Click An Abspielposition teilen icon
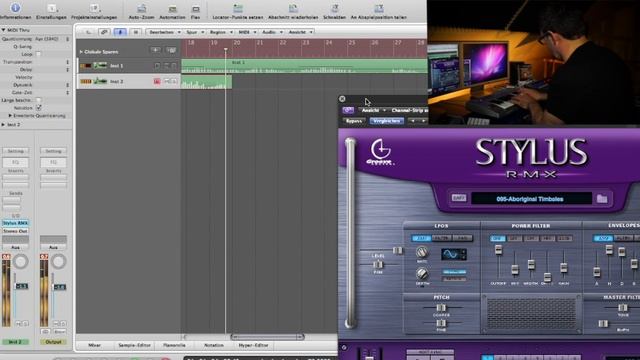 click(x=379, y=9)
